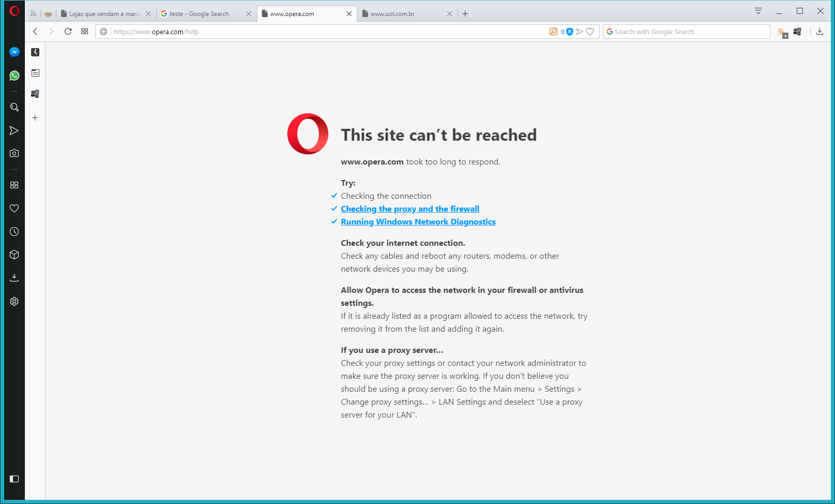The image size is (835, 504).
Task: Send page to My Flow from address bar
Action: click(580, 32)
